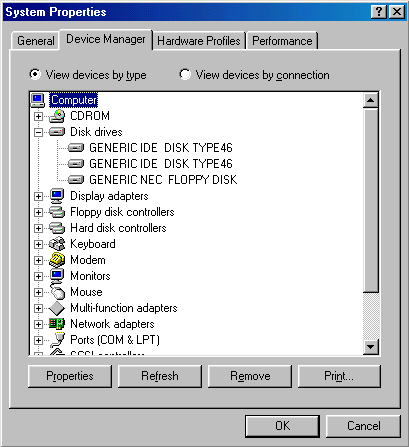This screenshot has height=447, width=409.
Task: Expand the Monitors branch
Action: (x=38, y=276)
